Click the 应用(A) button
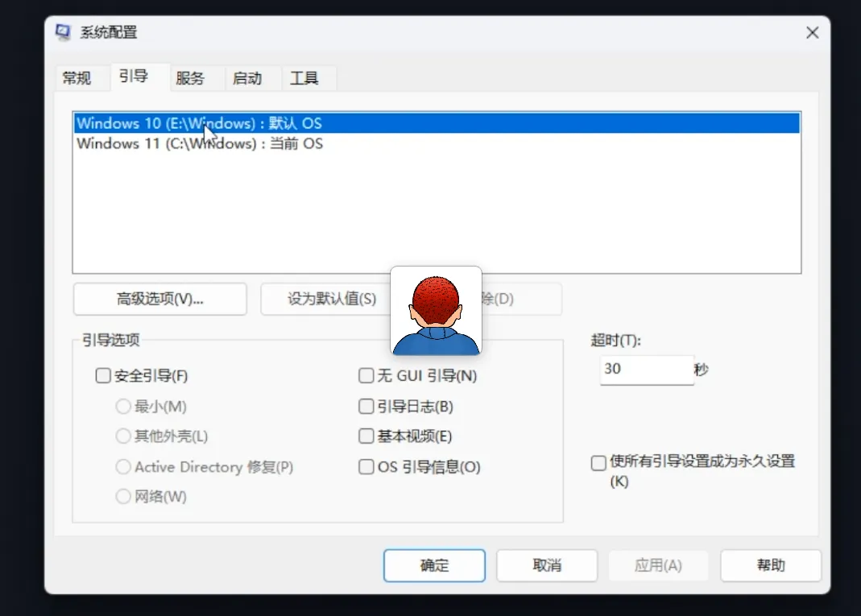 click(x=658, y=565)
